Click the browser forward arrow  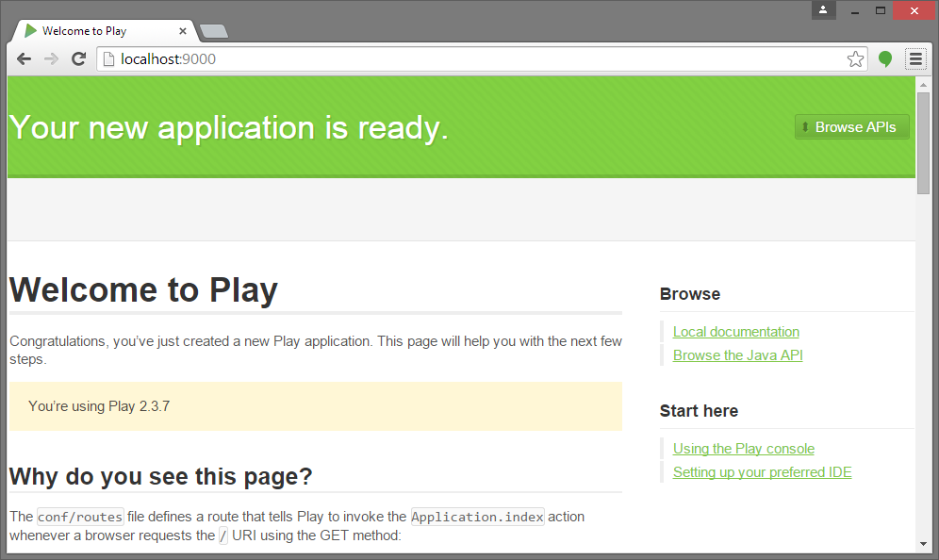(52, 58)
